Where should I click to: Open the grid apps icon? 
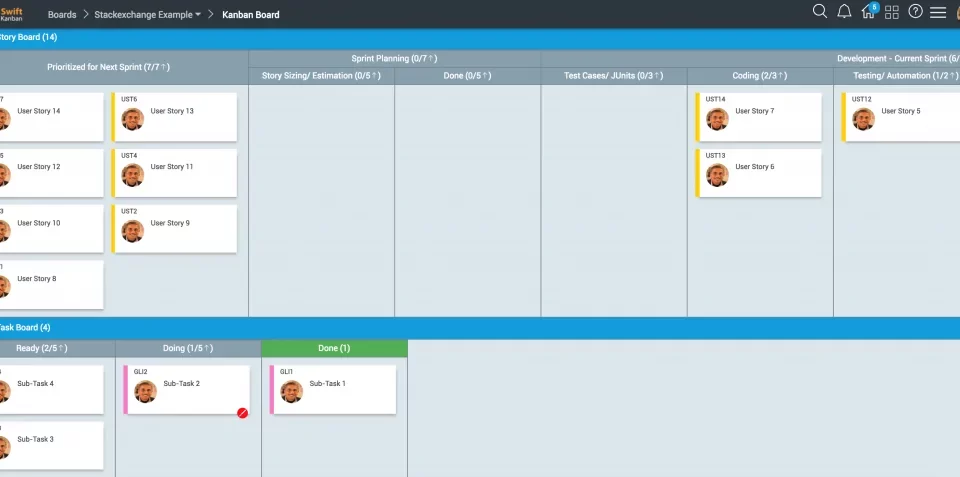tap(892, 12)
